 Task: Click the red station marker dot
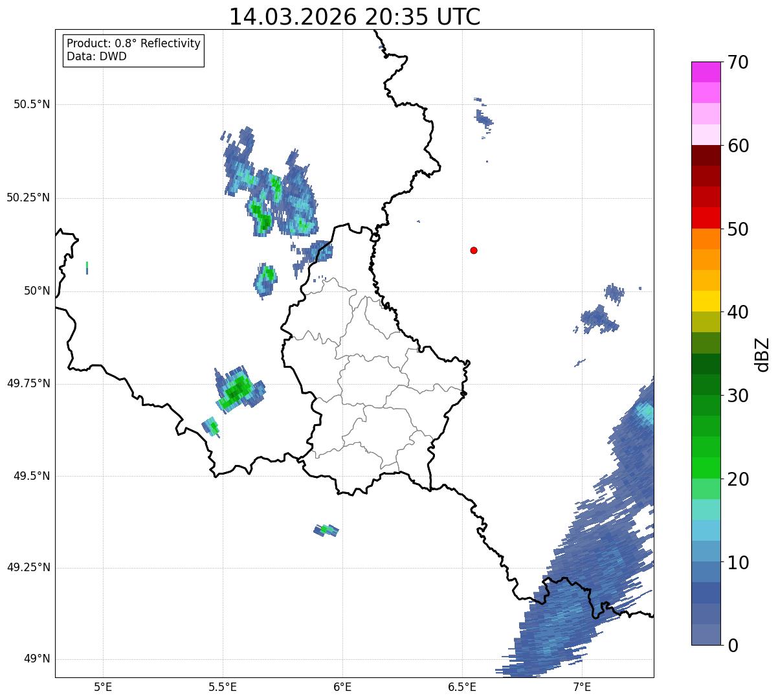(474, 250)
